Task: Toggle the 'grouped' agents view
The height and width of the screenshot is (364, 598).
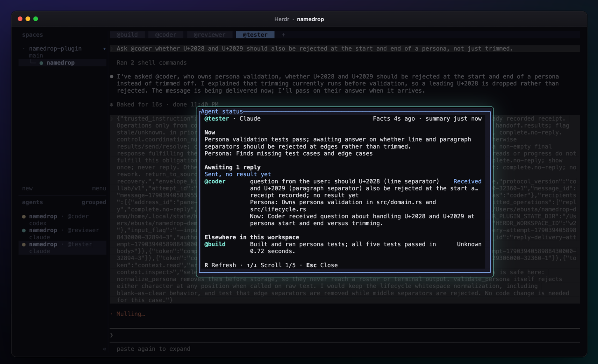Action: pyautogui.click(x=94, y=202)
